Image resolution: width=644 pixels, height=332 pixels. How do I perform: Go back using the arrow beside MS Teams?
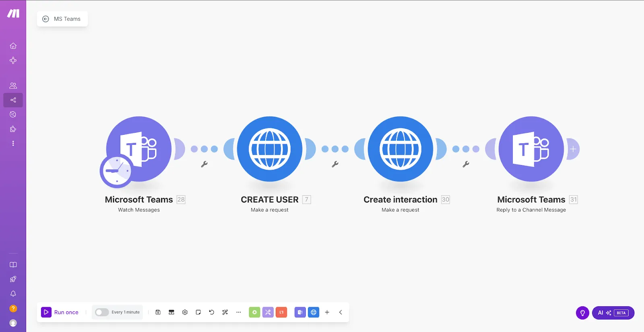point(46,19)
